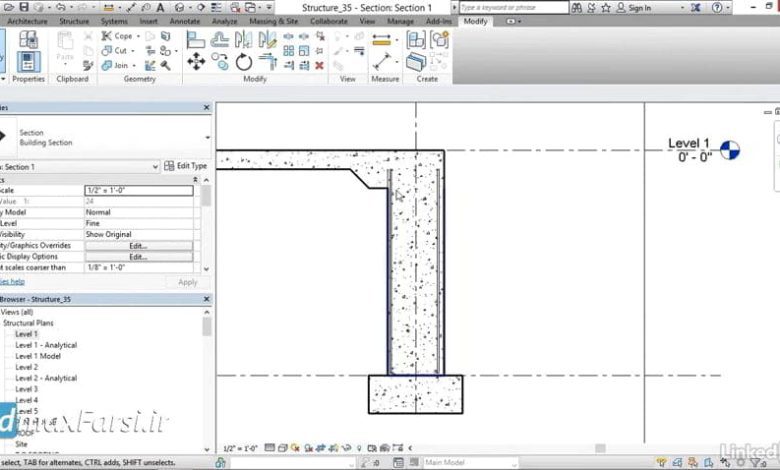Viewport: 780px width, 470px height.
Task: Click the Visual Style icon in view control bar
Action: pos(283,448)
